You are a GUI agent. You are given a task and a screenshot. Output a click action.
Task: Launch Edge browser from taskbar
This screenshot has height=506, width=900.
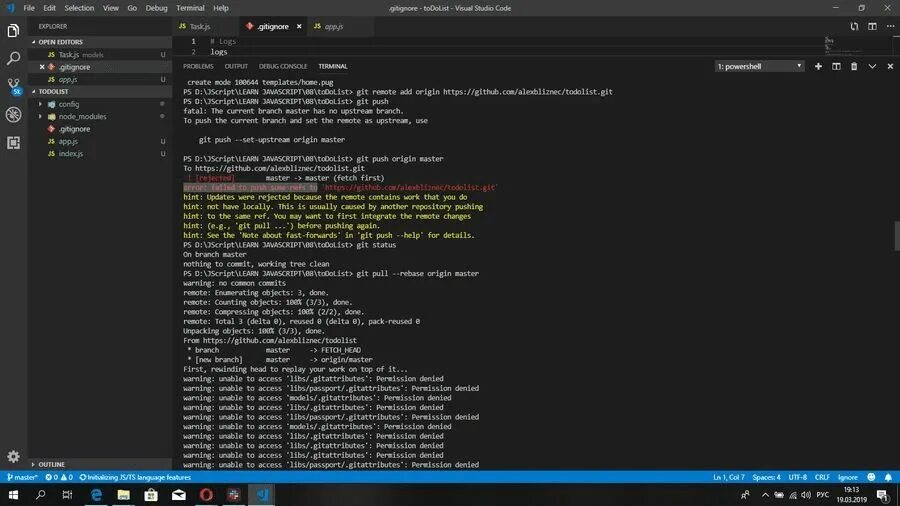[96, 495]
